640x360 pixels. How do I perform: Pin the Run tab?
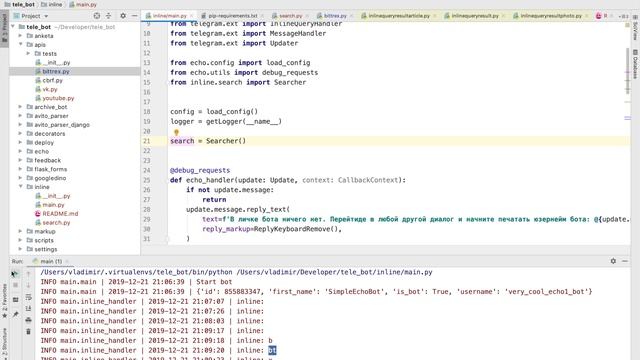click(x=16, y=314)
